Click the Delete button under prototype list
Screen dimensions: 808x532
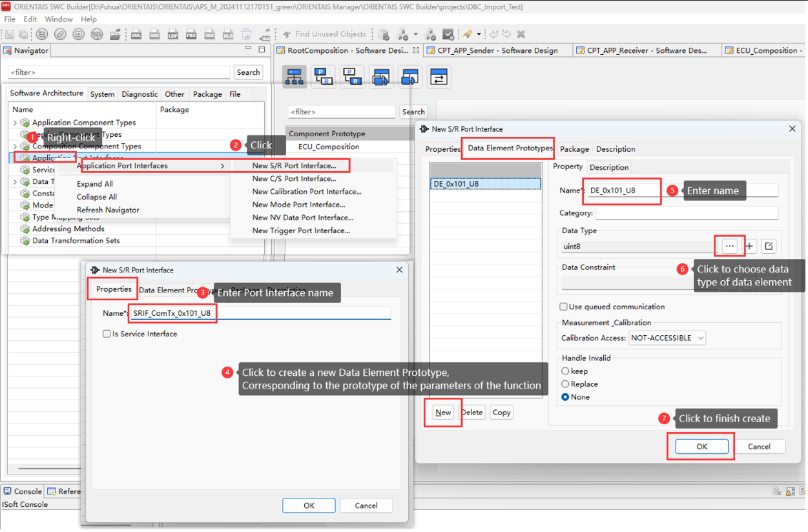pyautogui.click(x=472, y=413)
